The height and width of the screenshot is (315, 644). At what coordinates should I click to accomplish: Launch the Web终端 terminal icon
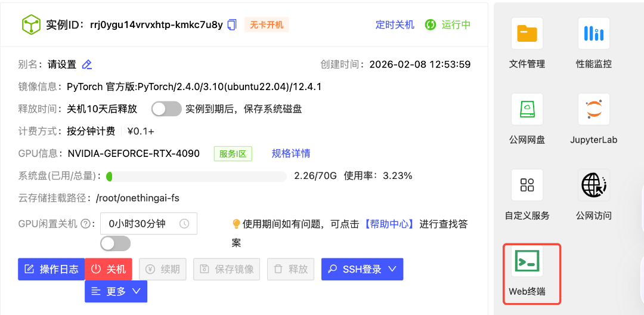tap(527, 261)
